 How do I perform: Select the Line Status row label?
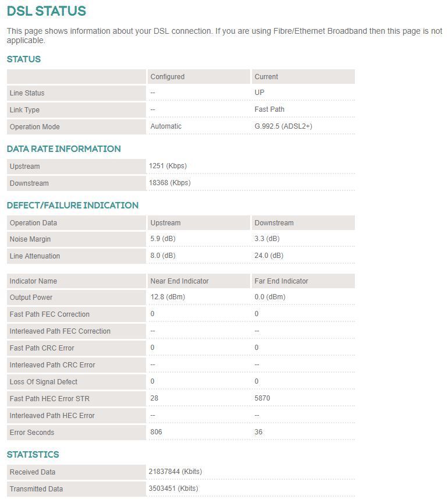click(x=27, y=93)
